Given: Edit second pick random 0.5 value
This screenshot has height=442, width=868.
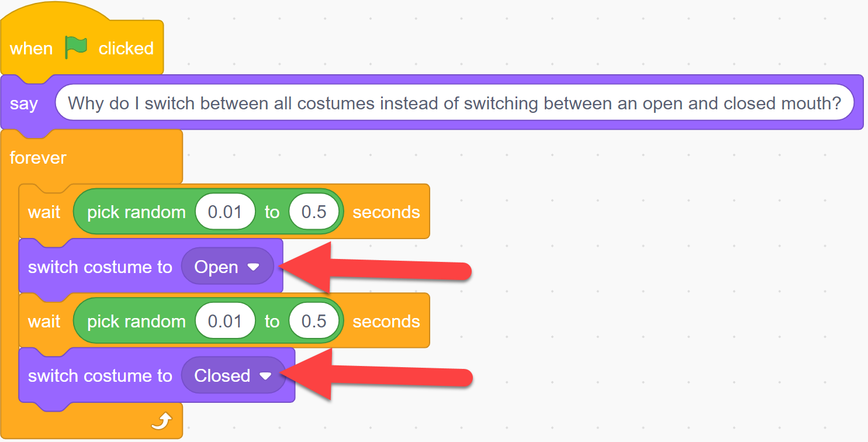Looking at the screenshot, I should [314, 321].
